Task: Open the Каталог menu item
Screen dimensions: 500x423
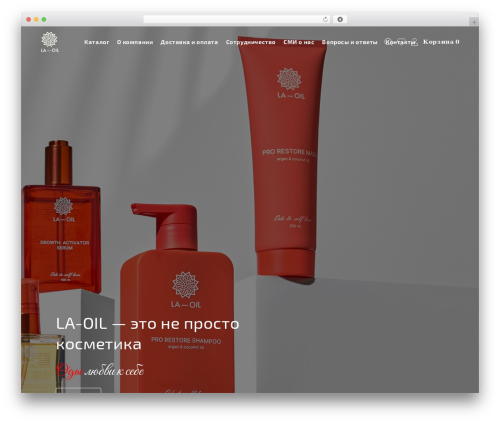Action: tap(97, 42)
